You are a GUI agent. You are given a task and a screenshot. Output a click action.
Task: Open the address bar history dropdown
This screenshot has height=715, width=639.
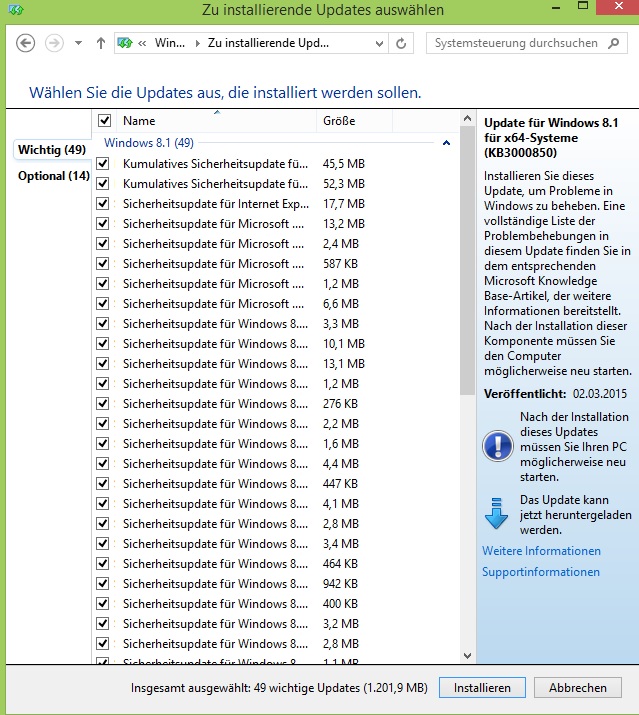(379, 44)
